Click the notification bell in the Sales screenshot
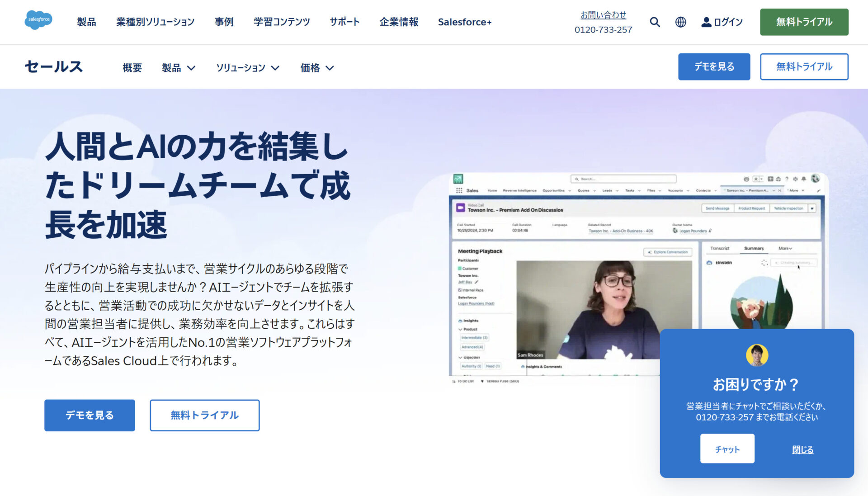The image size is (868, 496). pos(804,180)
